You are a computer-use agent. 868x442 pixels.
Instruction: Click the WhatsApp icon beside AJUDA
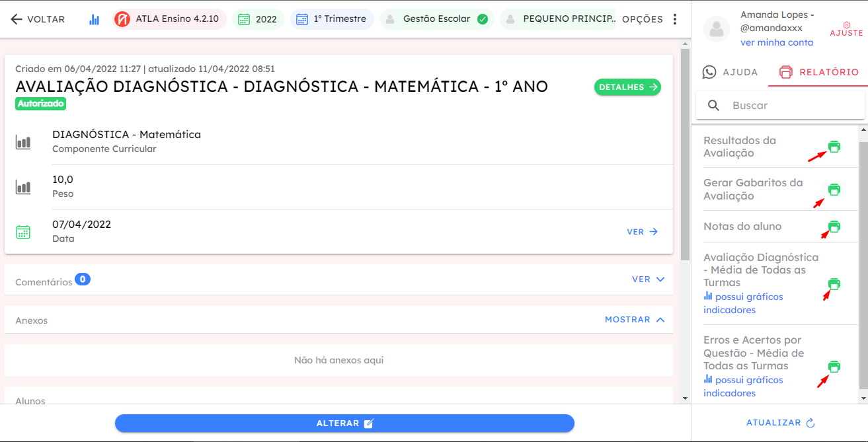pos(709,72)
